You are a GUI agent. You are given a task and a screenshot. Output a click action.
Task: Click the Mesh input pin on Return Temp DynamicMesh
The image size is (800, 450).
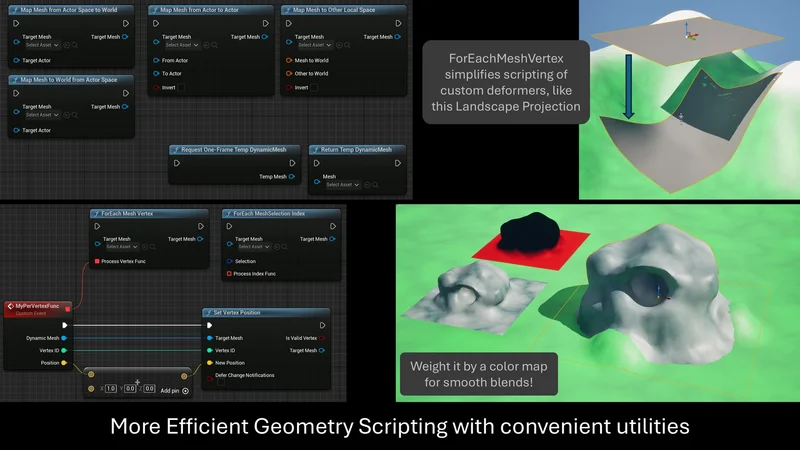tap(317, 181)
